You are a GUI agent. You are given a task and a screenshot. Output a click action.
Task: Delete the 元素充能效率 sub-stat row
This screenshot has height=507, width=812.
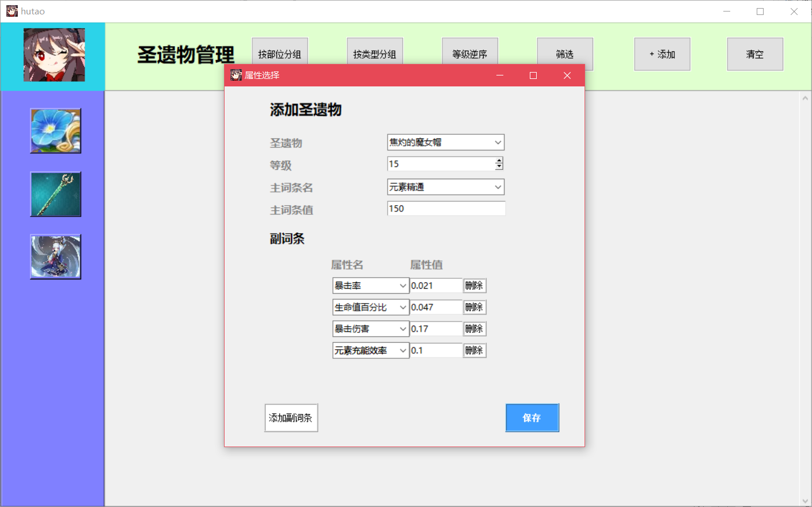point(475,350)
